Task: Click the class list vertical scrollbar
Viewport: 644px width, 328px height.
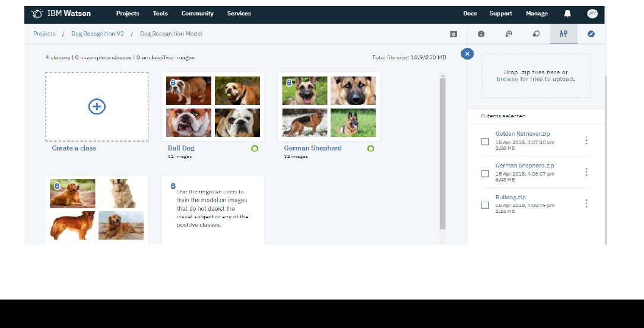Action: [x=442, y=153]
